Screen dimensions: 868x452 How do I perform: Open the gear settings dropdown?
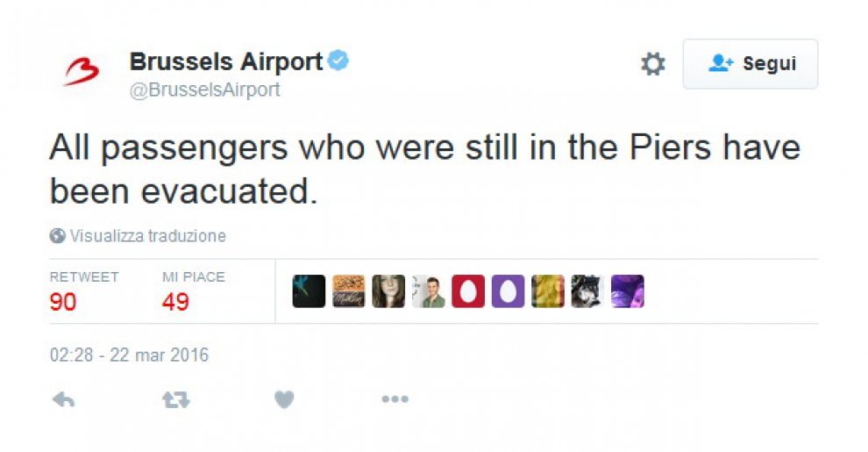pyautogui.click(x=652, y=64)
